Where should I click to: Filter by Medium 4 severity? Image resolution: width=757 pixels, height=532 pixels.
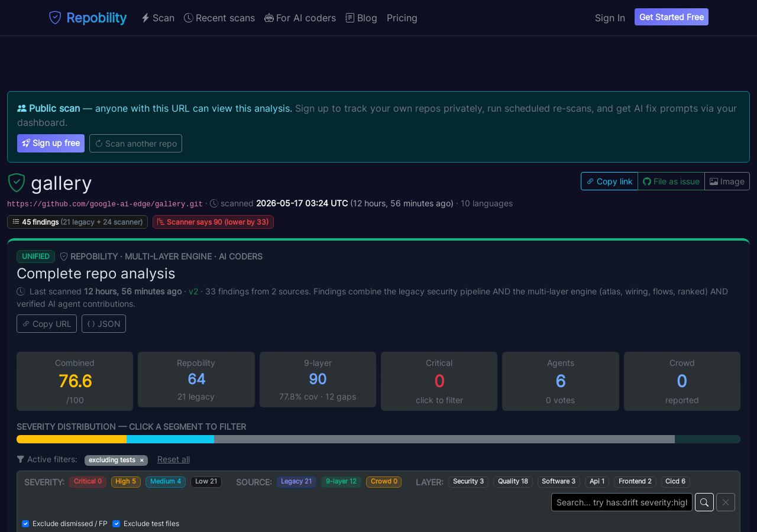(x=166, y=482)
